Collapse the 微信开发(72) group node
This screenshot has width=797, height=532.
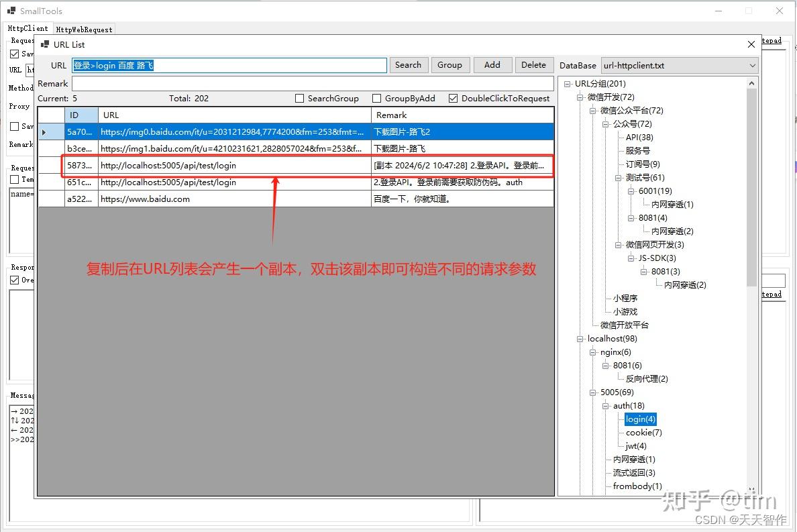[x=579, y=97]
